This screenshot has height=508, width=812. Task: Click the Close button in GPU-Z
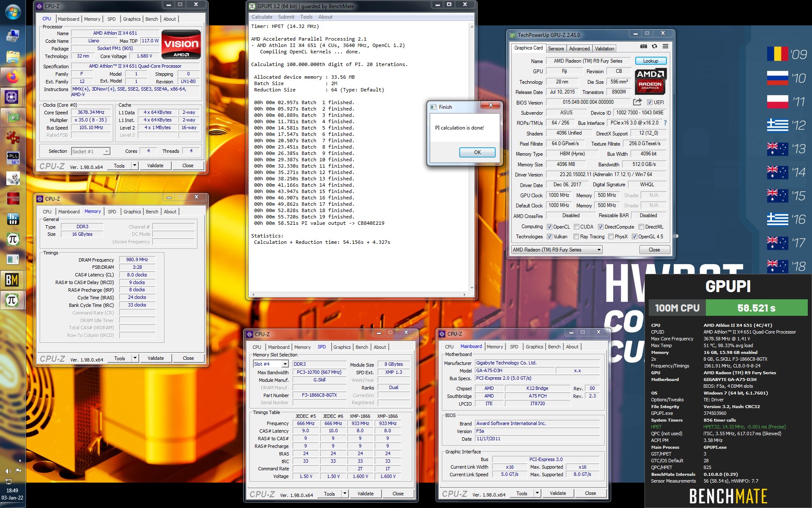click(654, 250)
